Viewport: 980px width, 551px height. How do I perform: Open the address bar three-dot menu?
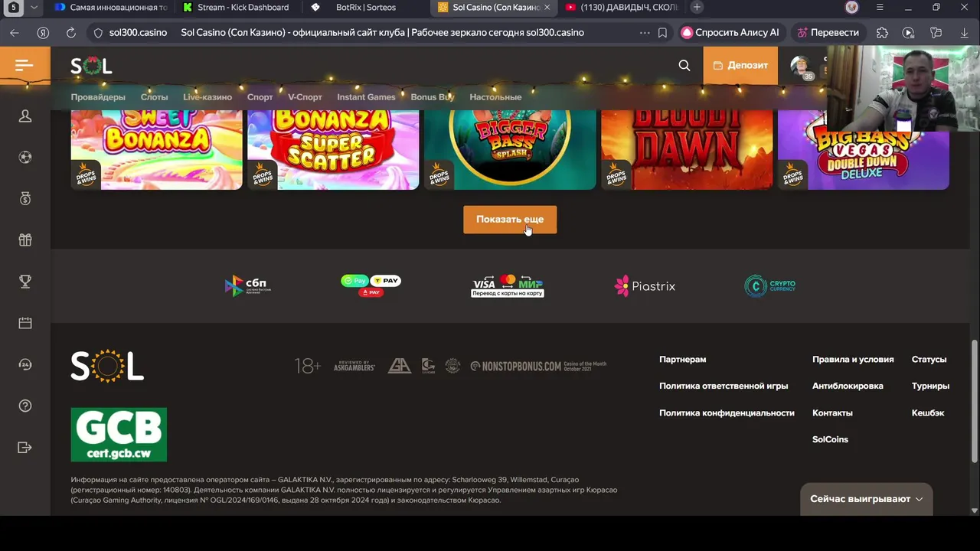coord(645,33)
